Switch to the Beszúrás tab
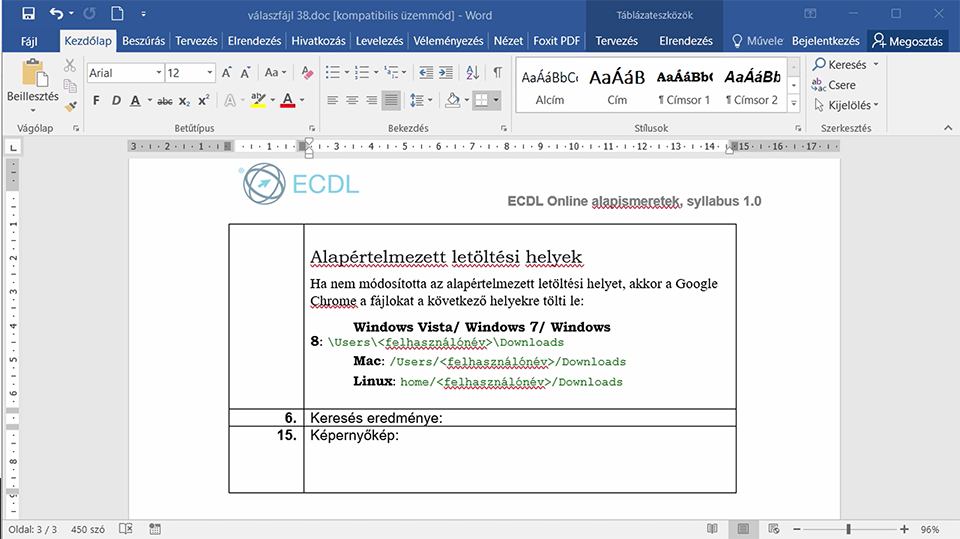Viewport: 960px width, 539px height. click(143, 41)
